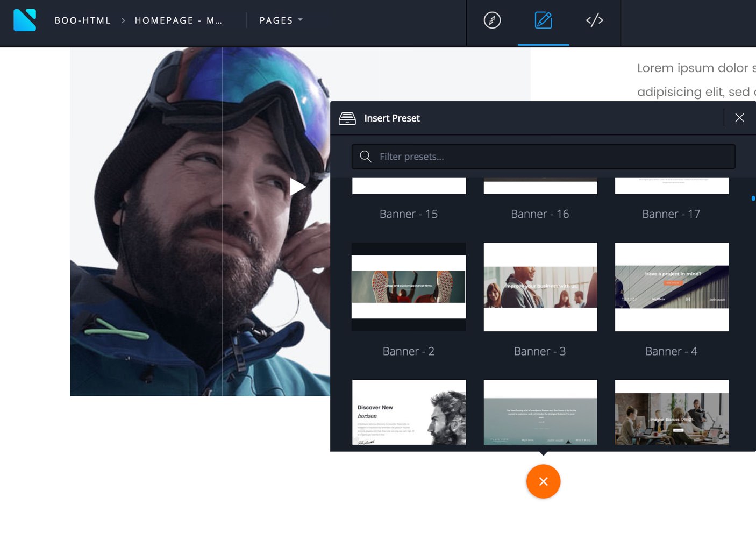Select the Banner - 2 preset thumbnail
756x554 pixels.
(x=409, y=287)
